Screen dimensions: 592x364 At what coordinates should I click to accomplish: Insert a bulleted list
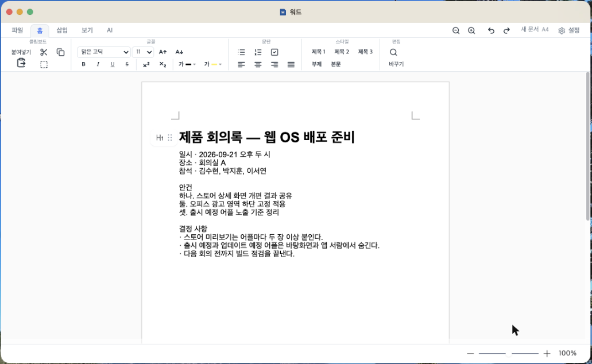(241, 52)
